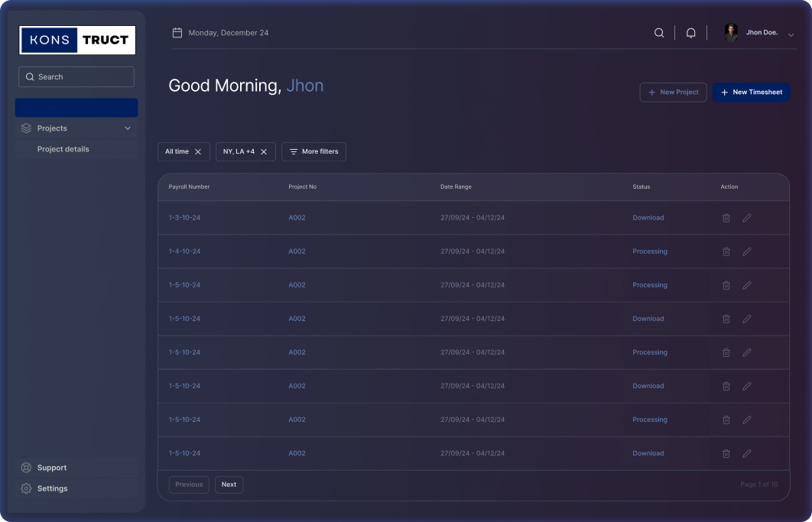Click the calendar icon beside the date

[x=177, y=33]
